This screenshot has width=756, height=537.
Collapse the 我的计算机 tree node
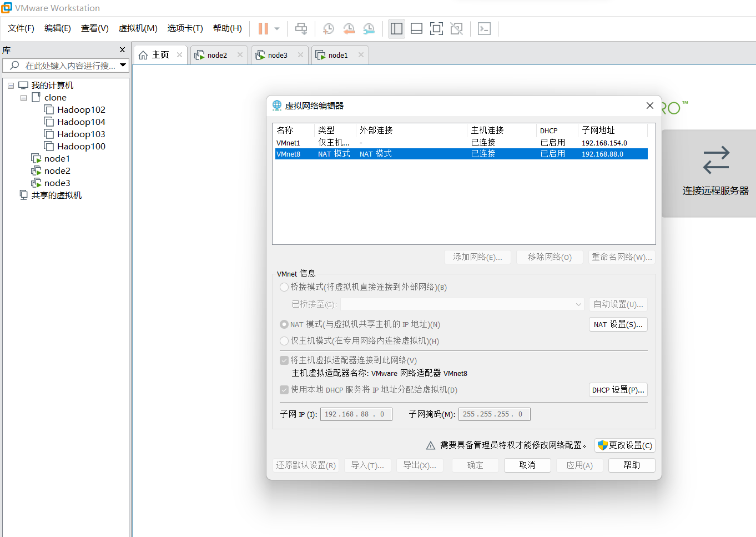coord(11,86)
